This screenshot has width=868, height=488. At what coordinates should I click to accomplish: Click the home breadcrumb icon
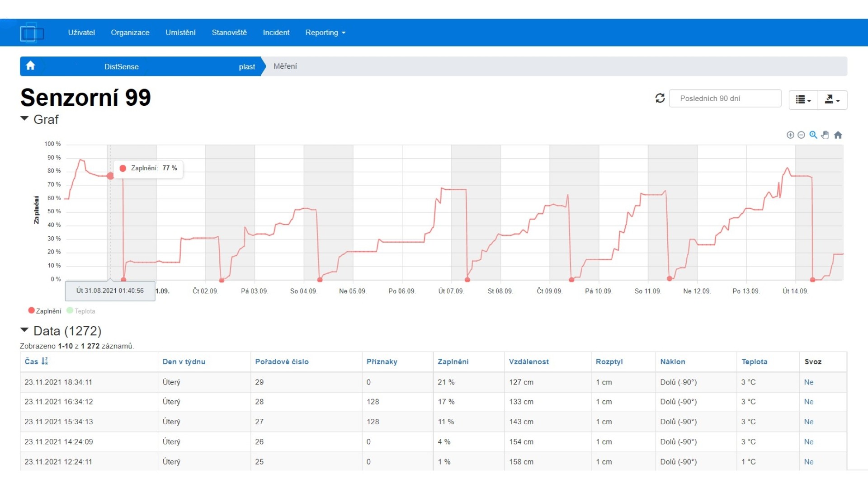click(x=30, y=66)
